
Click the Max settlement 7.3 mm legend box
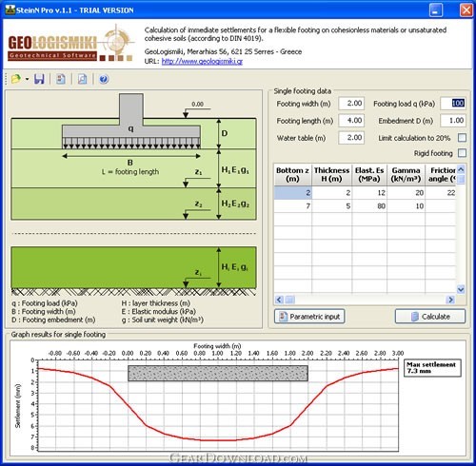[432, 368]
